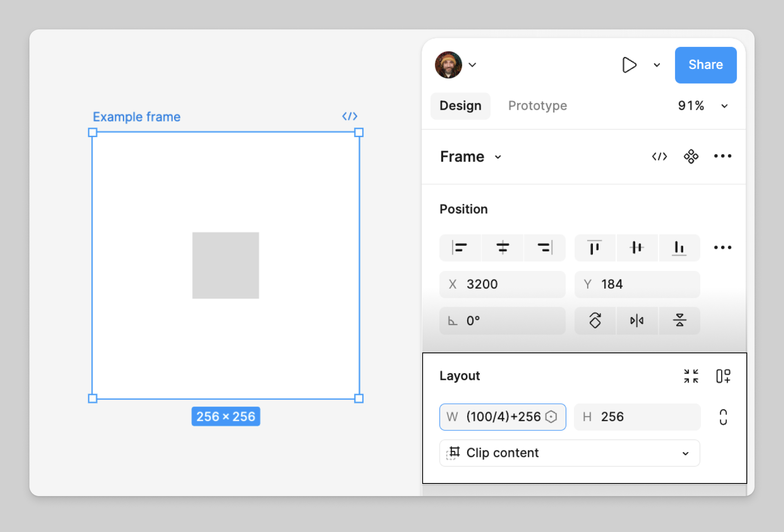Screen dimensions: 784x532
Task: Flip horizontal icon
Action: (637, 321)
